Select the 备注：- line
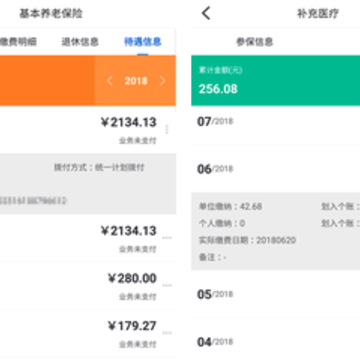The image size is (360, 360). (213, 257)
